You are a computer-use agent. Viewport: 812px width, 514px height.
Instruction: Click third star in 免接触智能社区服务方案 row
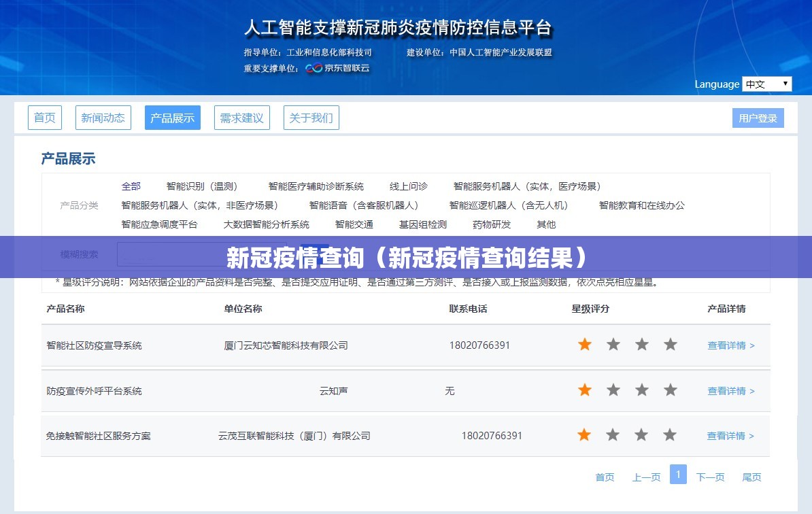click(641, 435)
